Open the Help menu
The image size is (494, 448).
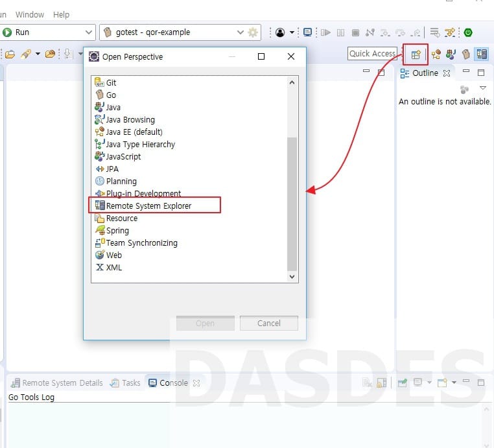point(61,14)
